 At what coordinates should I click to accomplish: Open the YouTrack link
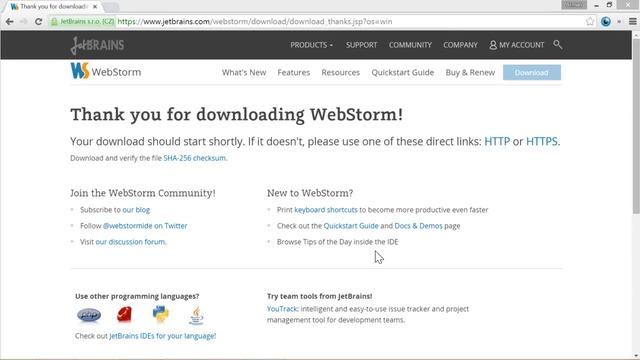click(x=282, y=309)
